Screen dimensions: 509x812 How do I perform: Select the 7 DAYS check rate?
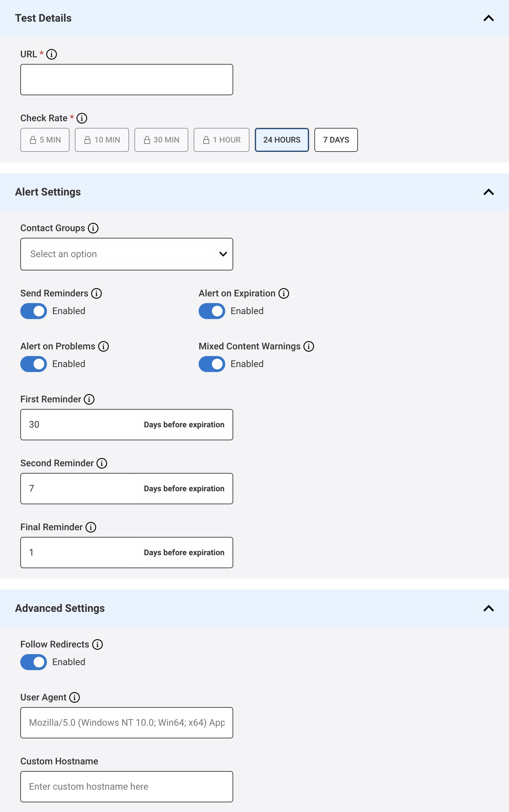pos(336,140)
